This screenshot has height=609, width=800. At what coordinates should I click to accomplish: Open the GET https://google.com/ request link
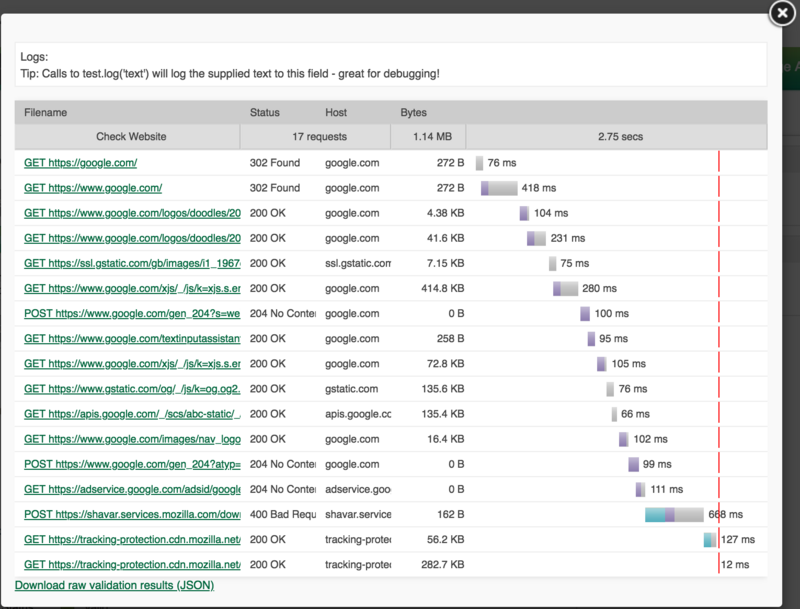pyautogui.click(x=81, y=163)
